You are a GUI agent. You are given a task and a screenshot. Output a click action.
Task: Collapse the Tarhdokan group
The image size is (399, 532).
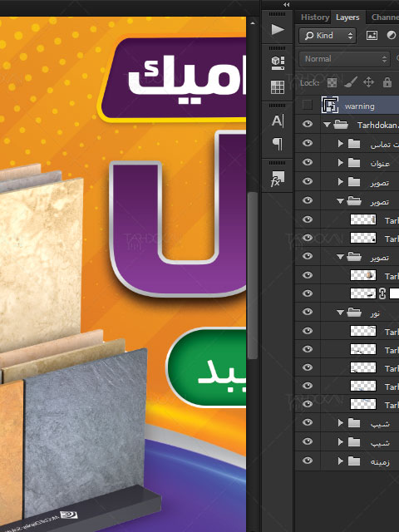pos(327,125)
